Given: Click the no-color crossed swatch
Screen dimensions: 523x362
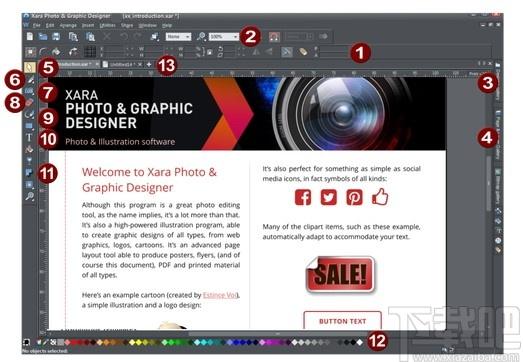Looking at the screenshot, I should click(x=53, y=342).
